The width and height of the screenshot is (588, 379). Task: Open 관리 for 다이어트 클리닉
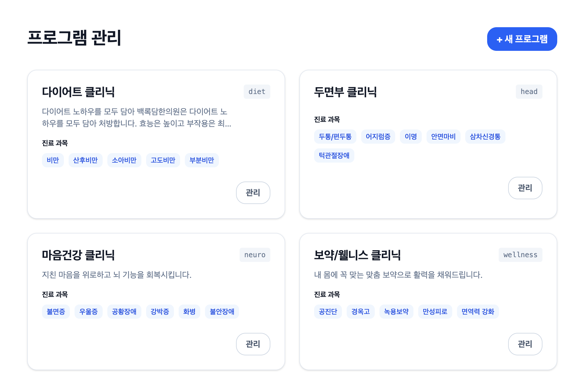pyautogui.click(x=253, y=193)
